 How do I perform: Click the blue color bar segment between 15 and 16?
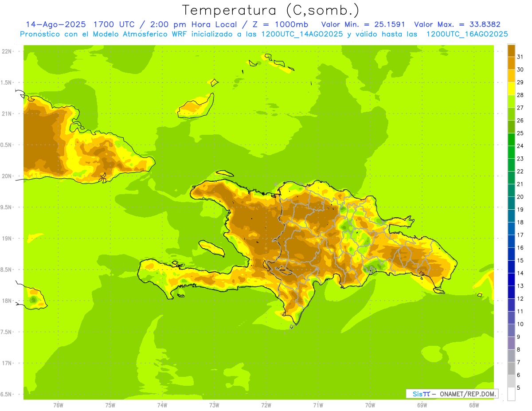coord(511,254)
